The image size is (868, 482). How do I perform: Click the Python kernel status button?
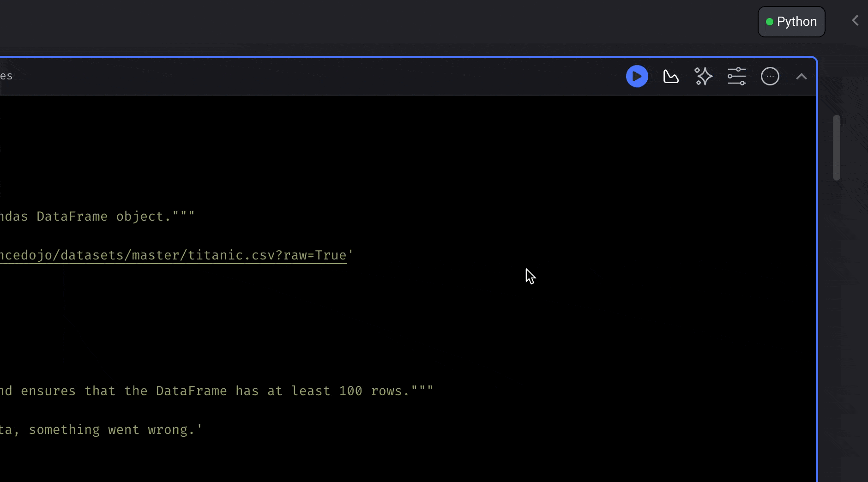point(791,22)
